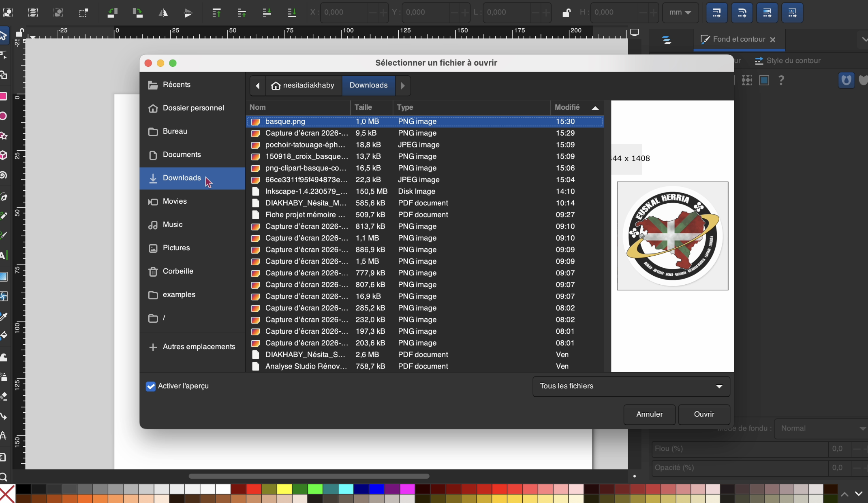
Task: Click rotate 90° counter-clockwise icon
Action: pos(112,13)
